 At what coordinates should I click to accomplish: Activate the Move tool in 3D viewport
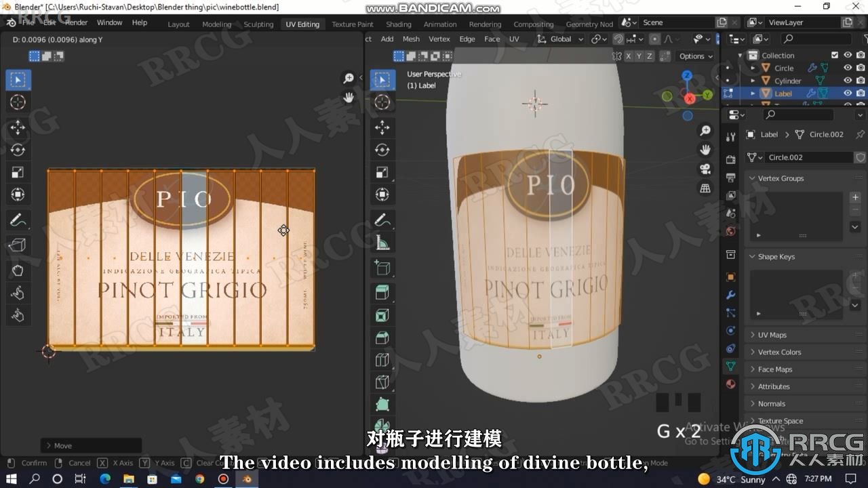tap(382, 127)
